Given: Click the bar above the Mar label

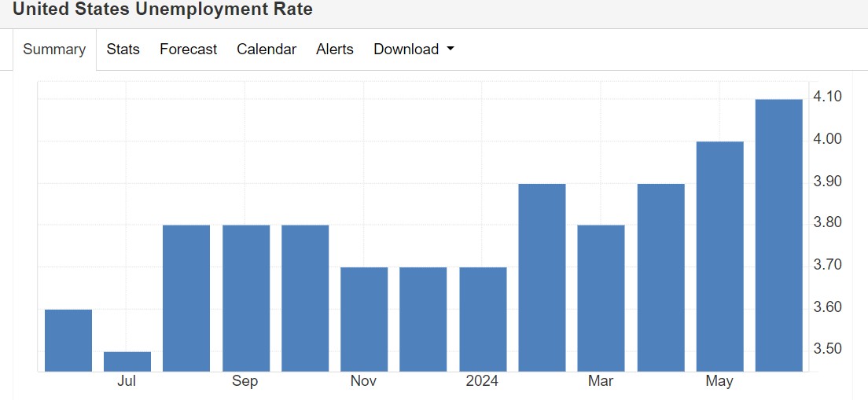Looking at the screenshot, I should (x=601, y=299).
